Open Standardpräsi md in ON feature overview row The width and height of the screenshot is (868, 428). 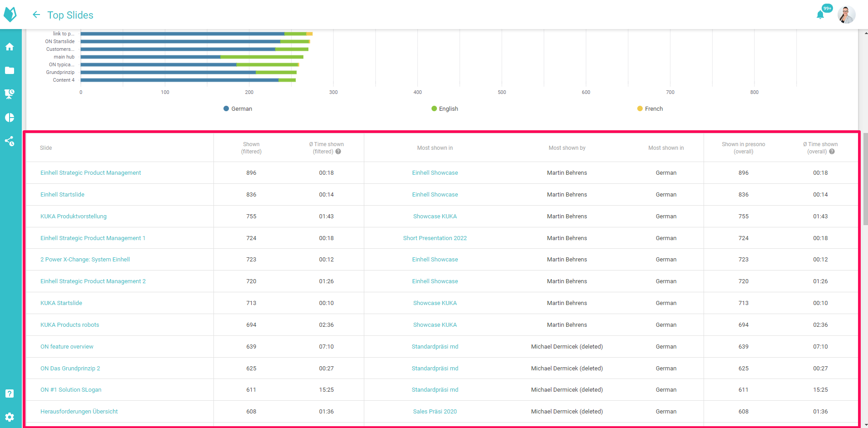(x=435, y=347)
